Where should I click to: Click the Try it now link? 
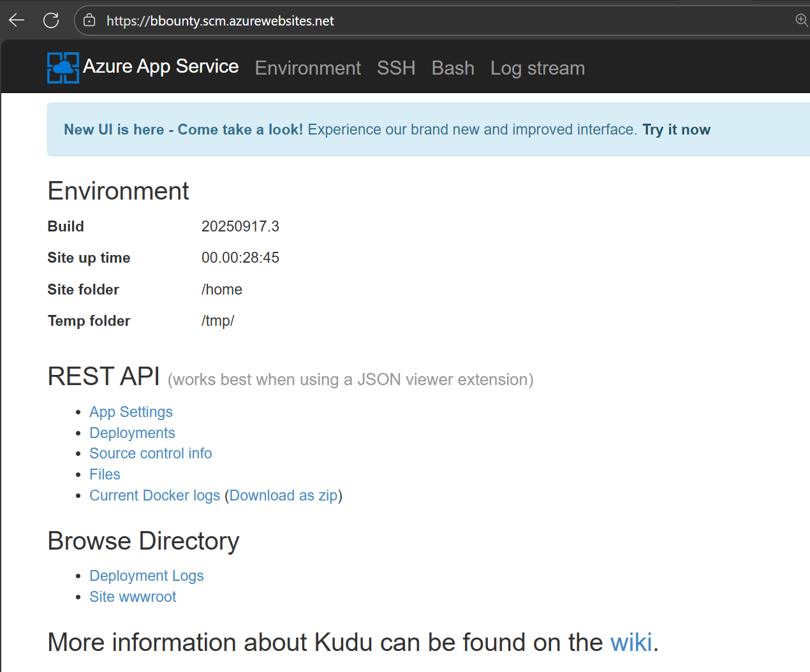[x=676, y=129]
